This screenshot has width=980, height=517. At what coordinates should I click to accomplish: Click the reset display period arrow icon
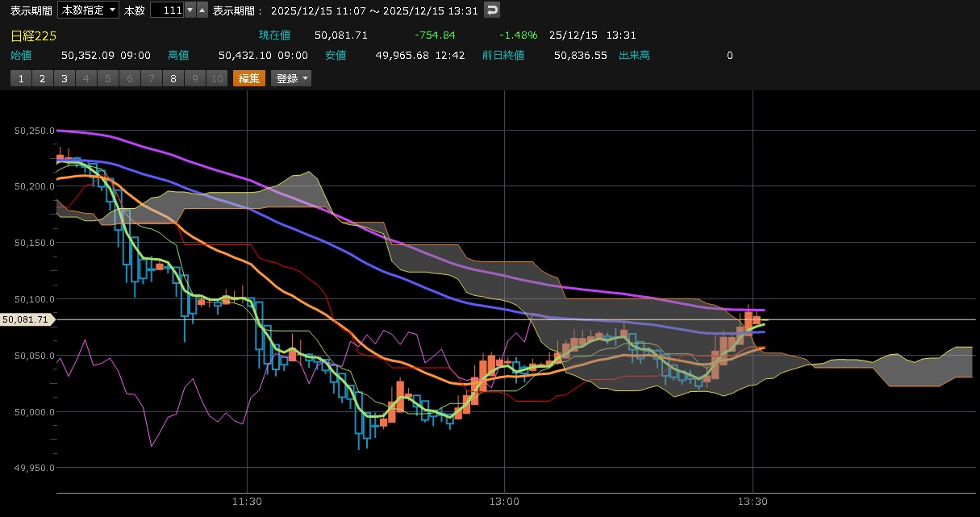492,10
